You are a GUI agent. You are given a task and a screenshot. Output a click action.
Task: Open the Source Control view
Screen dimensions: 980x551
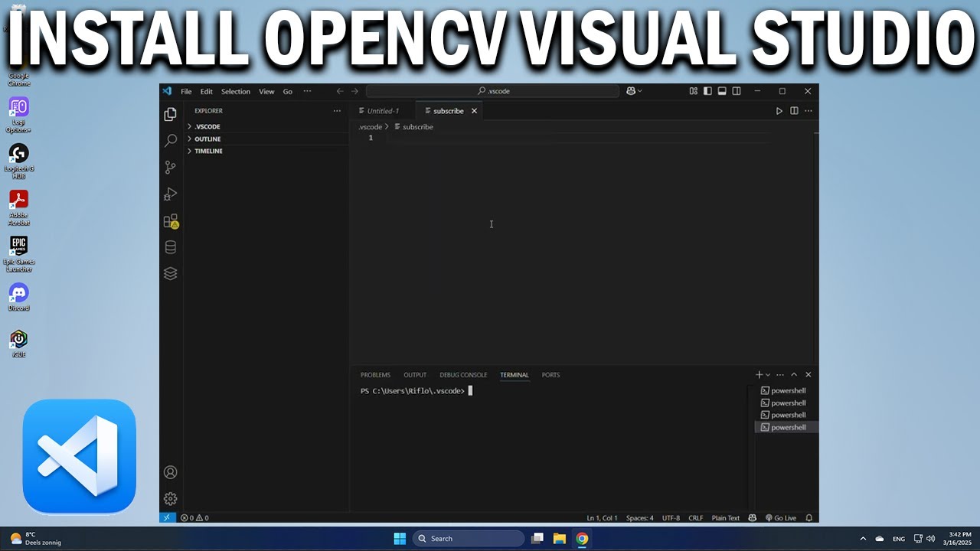click(170, 168)
